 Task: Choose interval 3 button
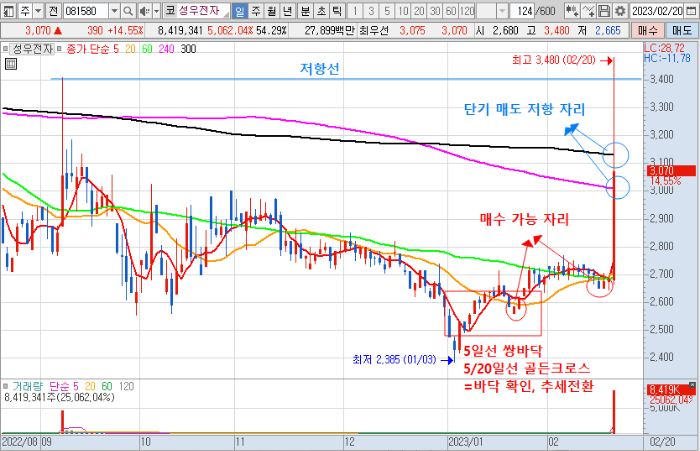[x=371, y=11]
